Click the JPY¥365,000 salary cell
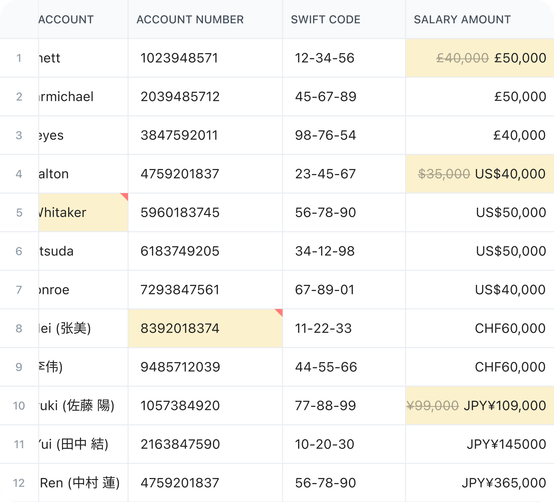 [x=480, y=483]
